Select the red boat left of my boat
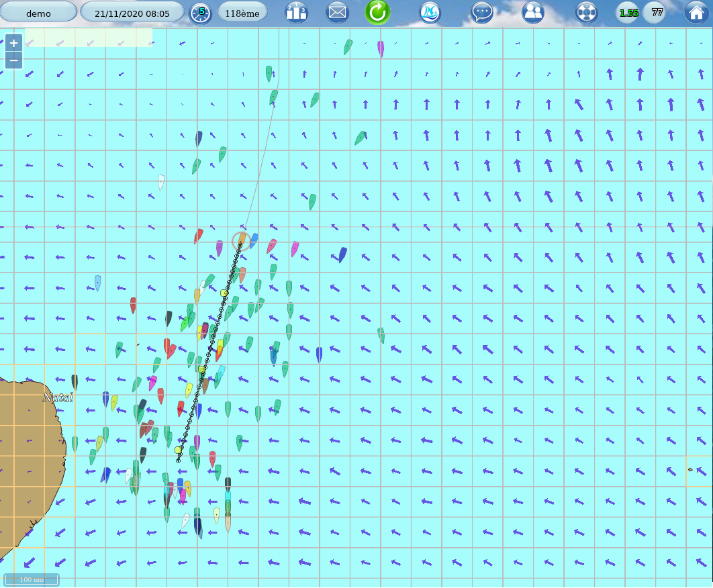Screen dimensions: 713x588 tap(199, 236)
